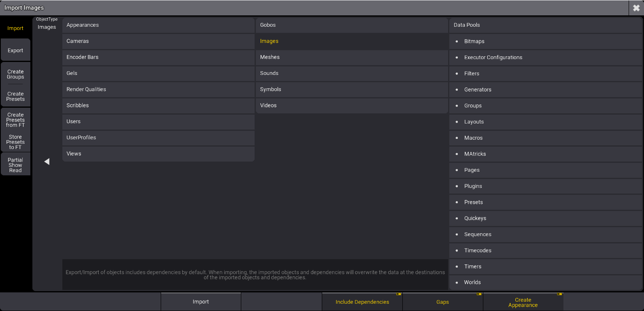Pick Bitmaps under Data Pools

(545, 41)
